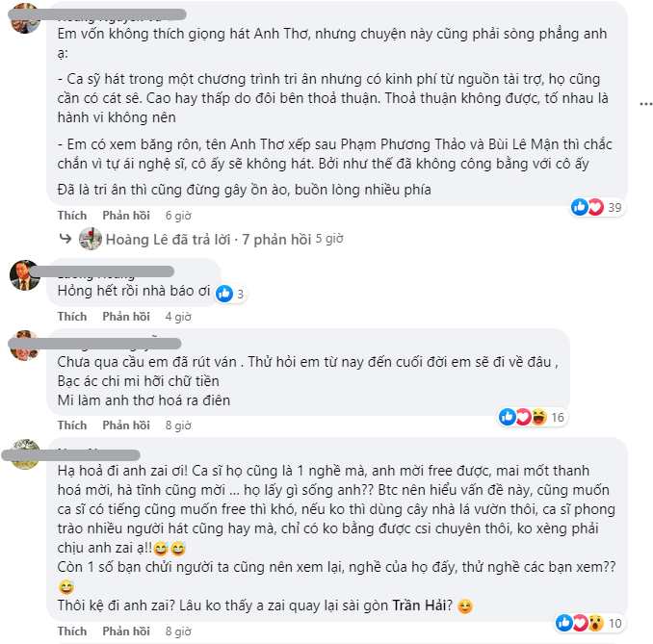Like the "Chưa qua cầu em đã rút ván" comment
Viewport: 653px width, 644px height.
click(x=71, y=425)
